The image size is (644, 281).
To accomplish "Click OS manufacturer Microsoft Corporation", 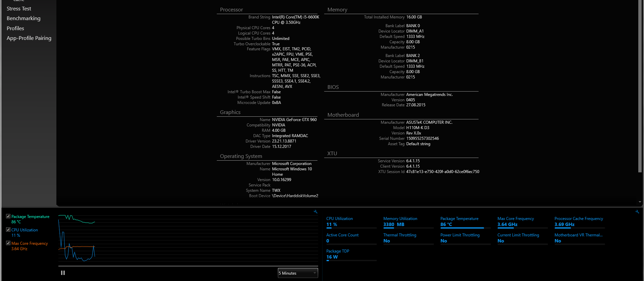I will pyautogui.click(x=291, y=164).
